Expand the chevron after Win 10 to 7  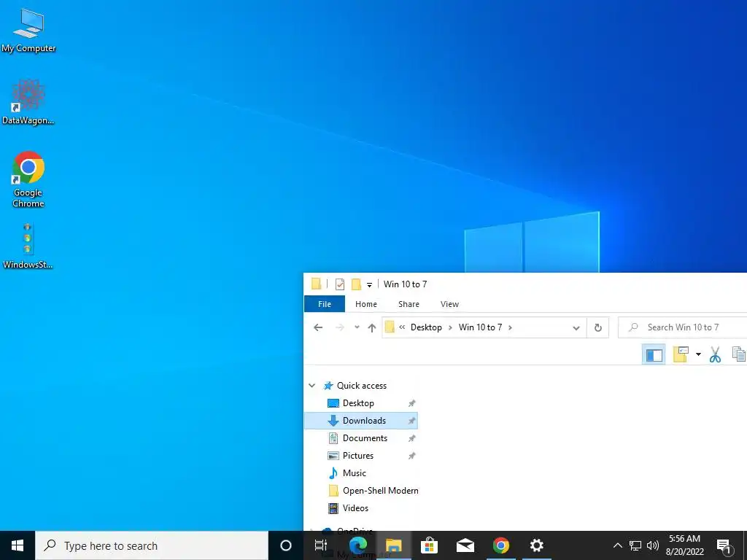click(510, 327)
